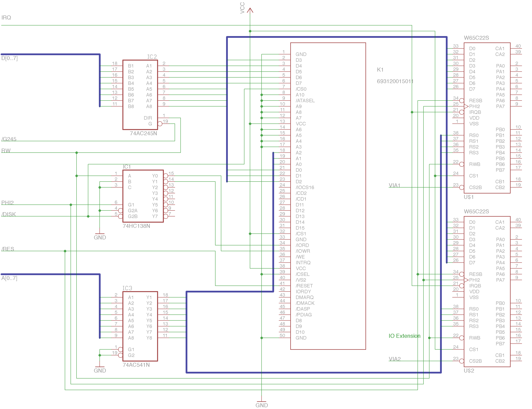The height and width of the screenshot is (409, 532).
Task: Click the U$2 reference under second W65C22S
Action: (469, 371)
